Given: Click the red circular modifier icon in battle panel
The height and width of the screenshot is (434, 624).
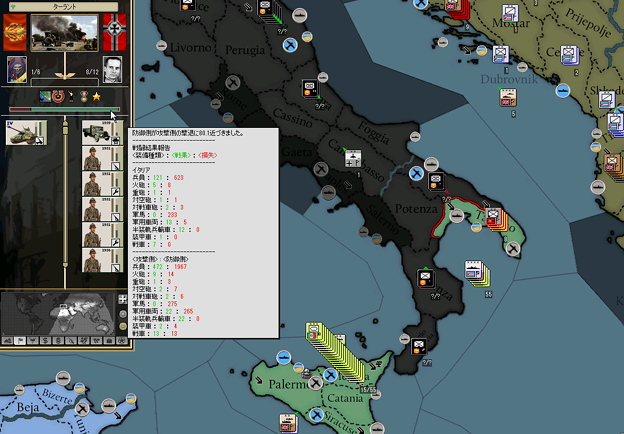Looking at the screenshot, I should [58, 96].
